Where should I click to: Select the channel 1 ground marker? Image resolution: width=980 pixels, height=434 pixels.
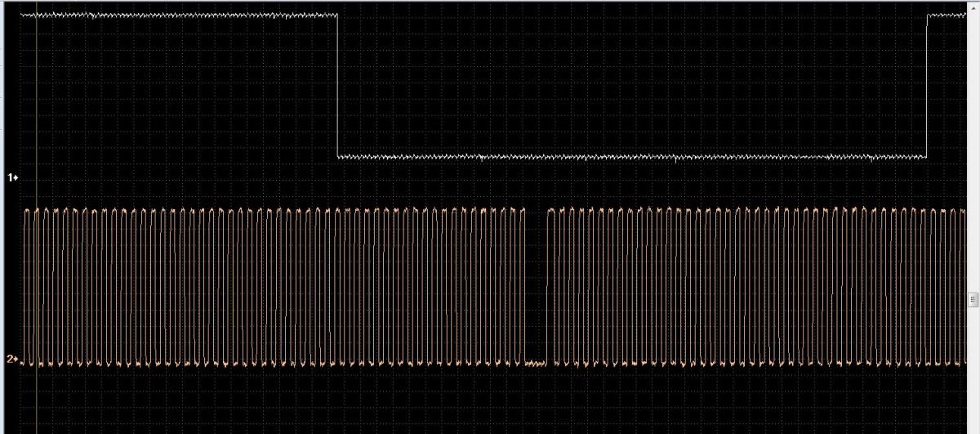pyautogui.click(x=12, y=177)
